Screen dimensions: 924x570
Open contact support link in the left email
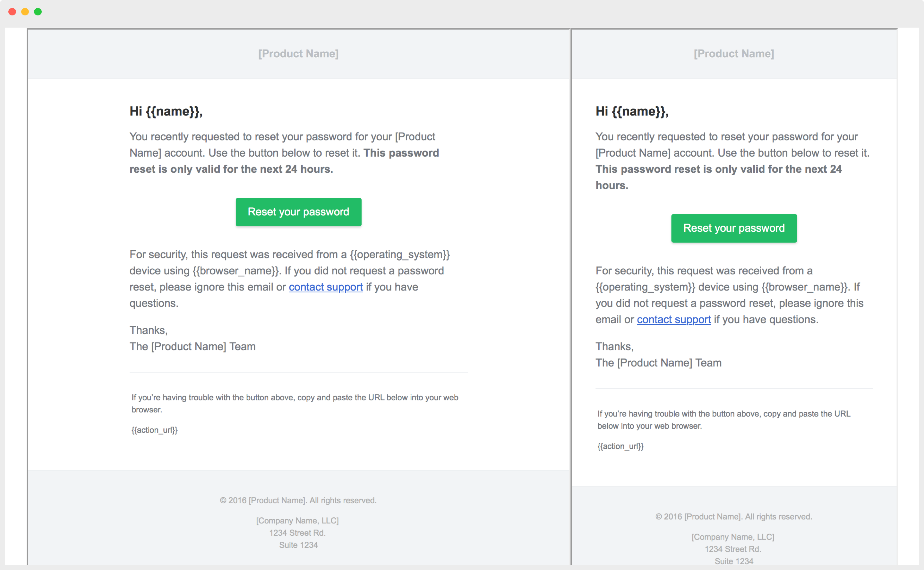pos(326,287)
